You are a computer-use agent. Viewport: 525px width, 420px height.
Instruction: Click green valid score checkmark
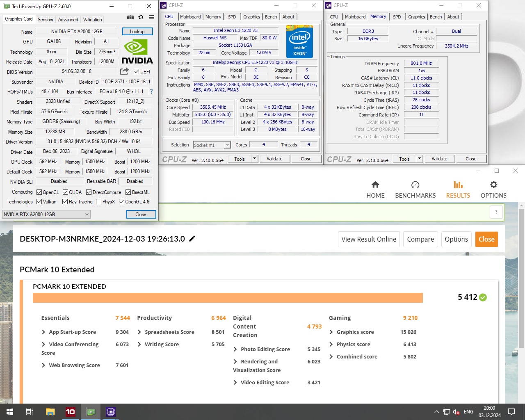tap(483, 297)
